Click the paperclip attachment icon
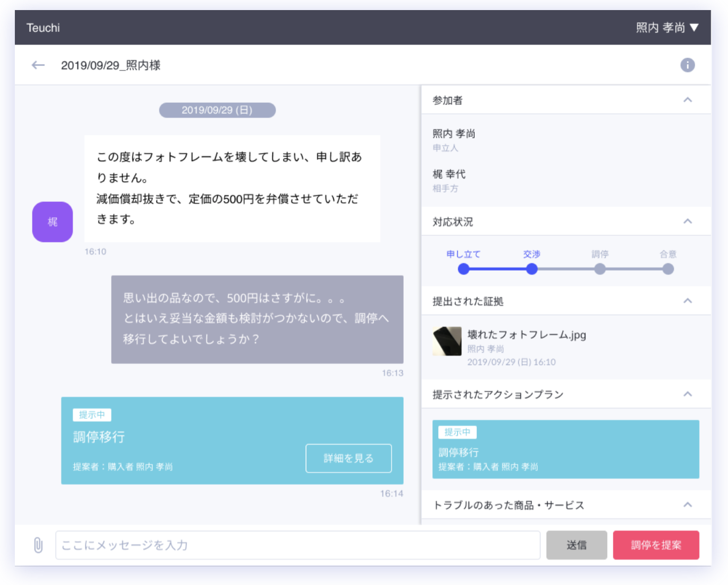Image resolution: width=728 pixels, height=585 pixels. pyautogui.click(x=38, y=545)
